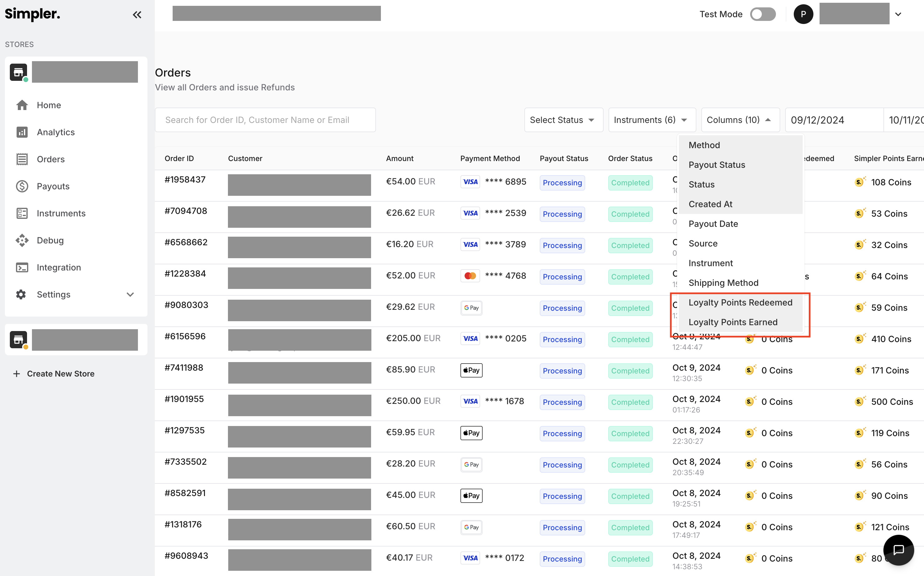This screenshot has height=576, width=924.
Task: Click coin icon next to 500 Coins
Action: click(x=860, y=401)
